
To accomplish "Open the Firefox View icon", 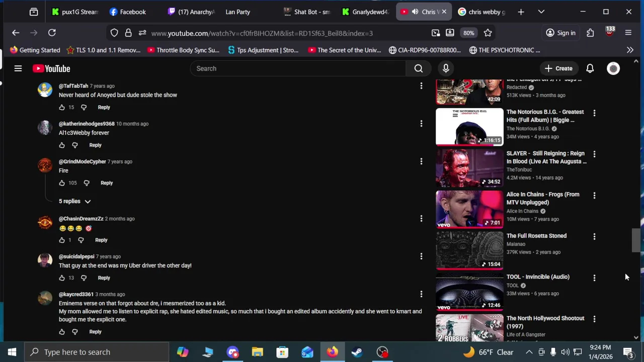I will pyautogui.click(x=34, y=12).
